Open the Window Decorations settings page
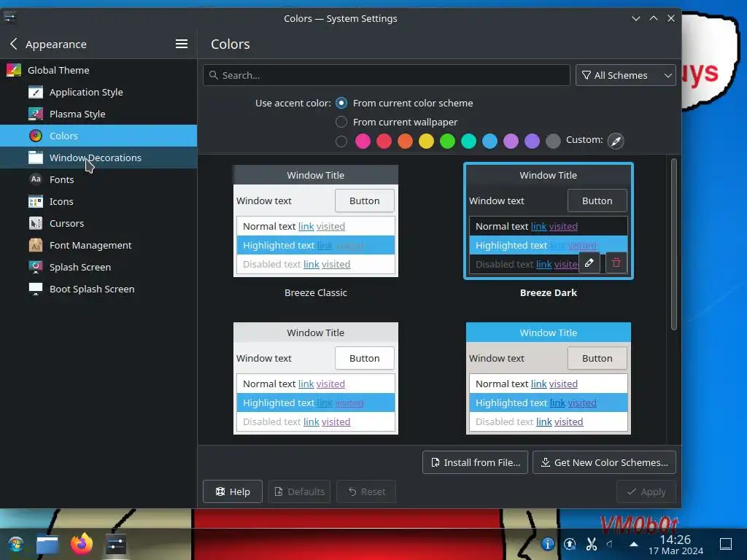The width and height of the screenshot is (747, 560). click(98, 157)
